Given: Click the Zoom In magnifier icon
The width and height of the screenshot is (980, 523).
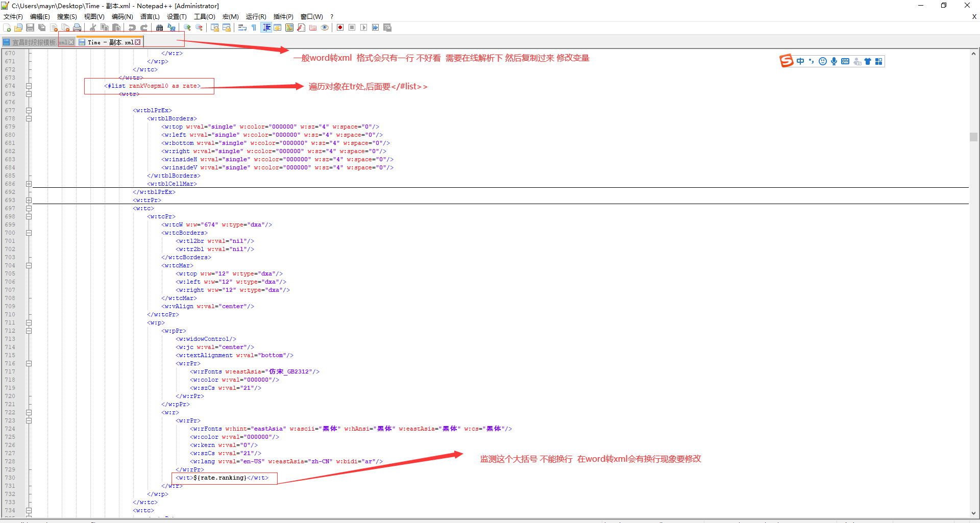Looking at the screenshot, I should point(187,28).
